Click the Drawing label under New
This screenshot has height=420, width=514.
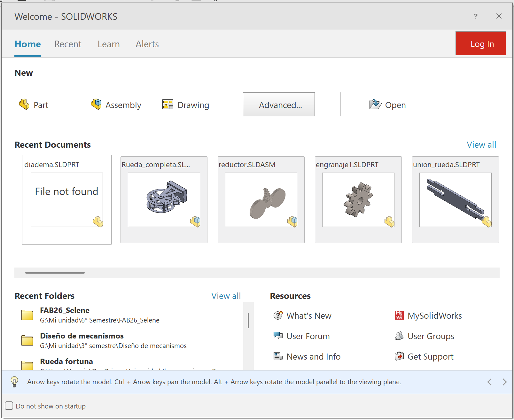[x=193, y=105]
